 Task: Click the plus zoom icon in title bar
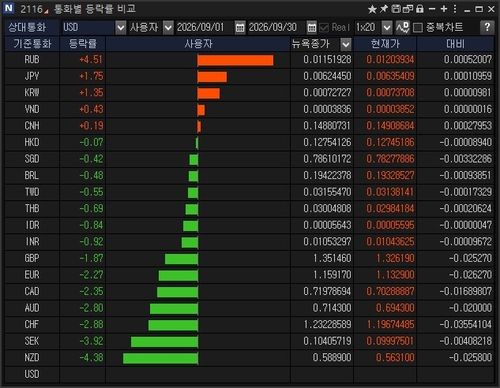click(x=444, y=9)
